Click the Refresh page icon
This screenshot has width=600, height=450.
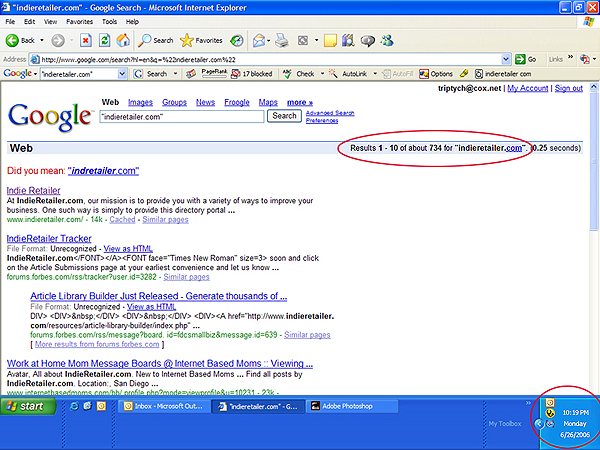(x=104, y=41)
